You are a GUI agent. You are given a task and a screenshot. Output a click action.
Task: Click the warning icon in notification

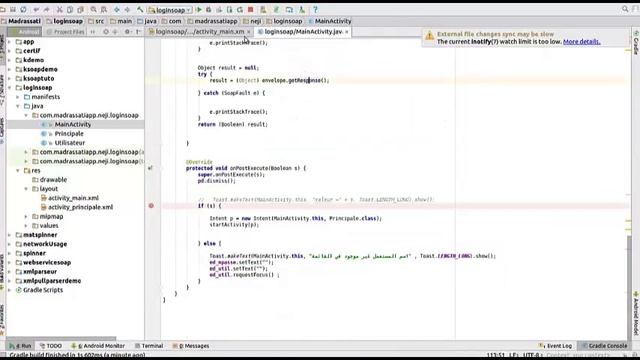(429, 36)
